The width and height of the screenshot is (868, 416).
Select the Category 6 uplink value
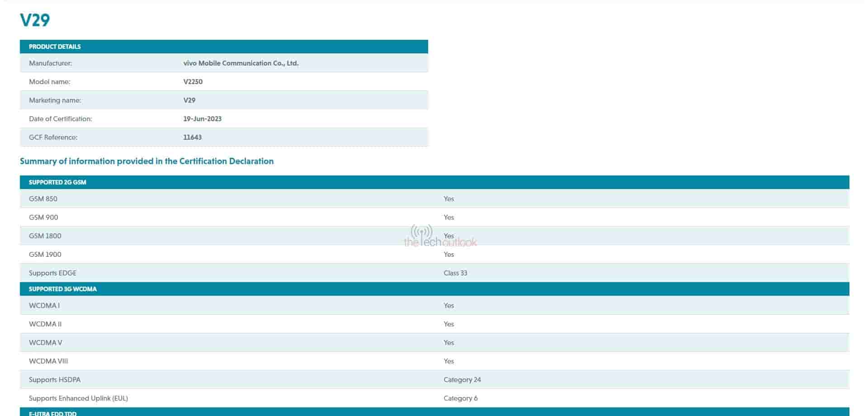click(460, 398)
